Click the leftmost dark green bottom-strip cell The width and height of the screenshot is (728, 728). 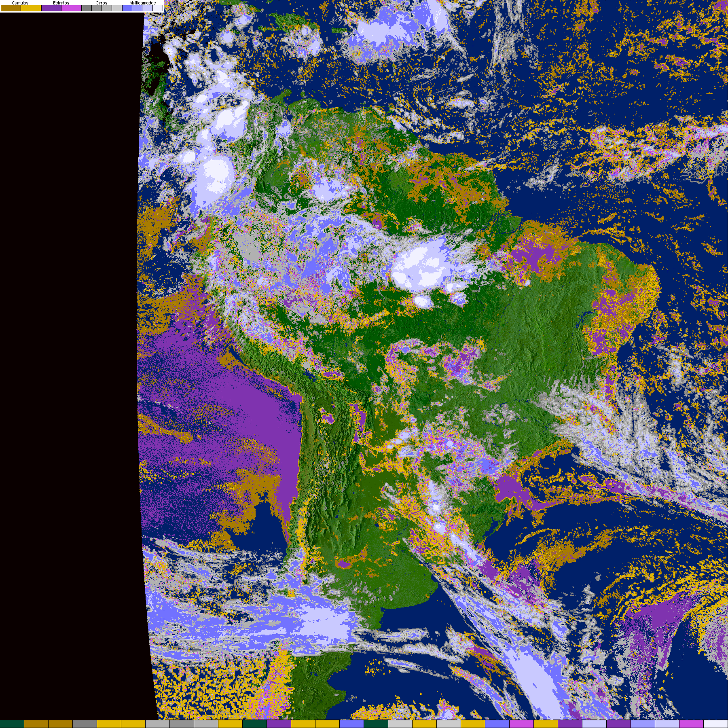[x=12, y=724]
